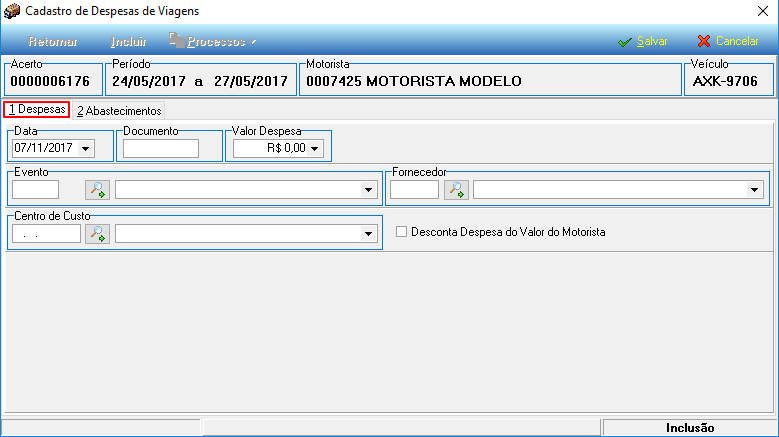Expand the Centro de Custo combo box
Screen dimensions: 779x437
coord(368,233)
